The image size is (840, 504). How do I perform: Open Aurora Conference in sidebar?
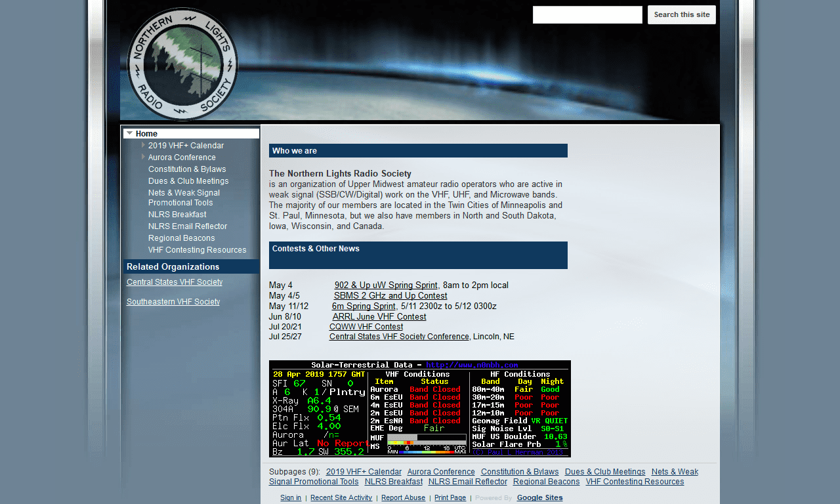click(182, 157)
